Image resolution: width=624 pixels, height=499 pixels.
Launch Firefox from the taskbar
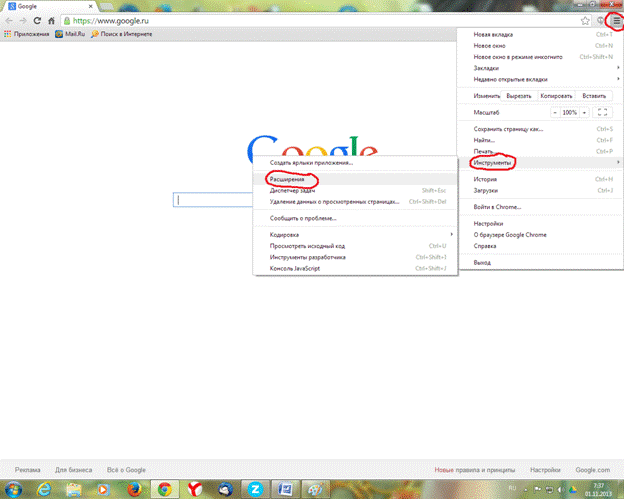pos(134,489)
